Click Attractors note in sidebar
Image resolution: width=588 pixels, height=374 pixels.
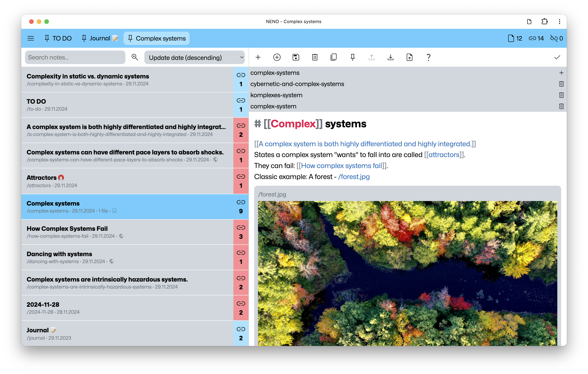click(x=129, y=181)
